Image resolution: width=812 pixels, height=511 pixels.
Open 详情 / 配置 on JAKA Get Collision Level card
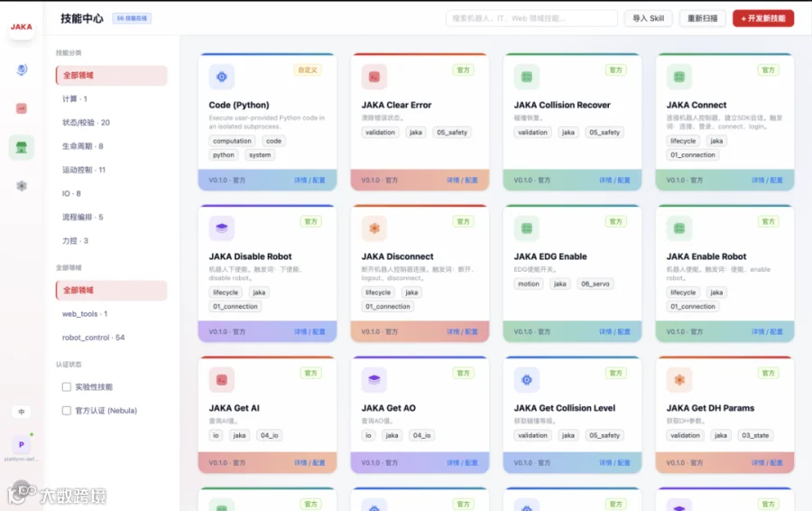(x=614, y=463)
